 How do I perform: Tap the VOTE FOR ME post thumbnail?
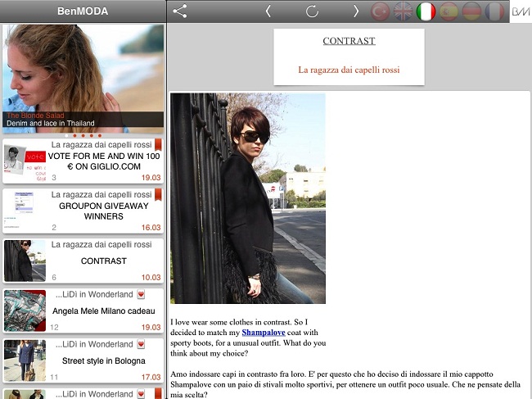[x=25, y=161]
